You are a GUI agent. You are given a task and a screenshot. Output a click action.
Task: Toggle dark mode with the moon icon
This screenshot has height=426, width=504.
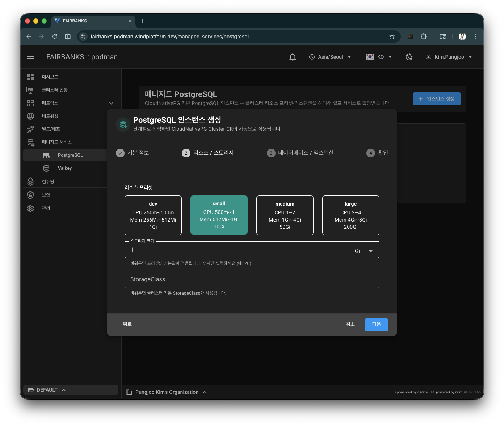(409, 57)
